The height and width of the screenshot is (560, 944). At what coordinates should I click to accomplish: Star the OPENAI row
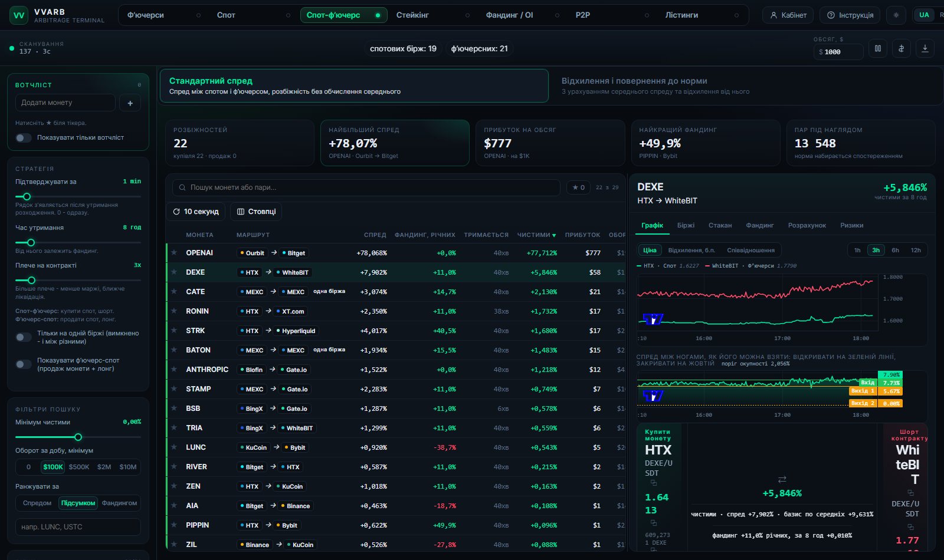[x=174, y=252]
